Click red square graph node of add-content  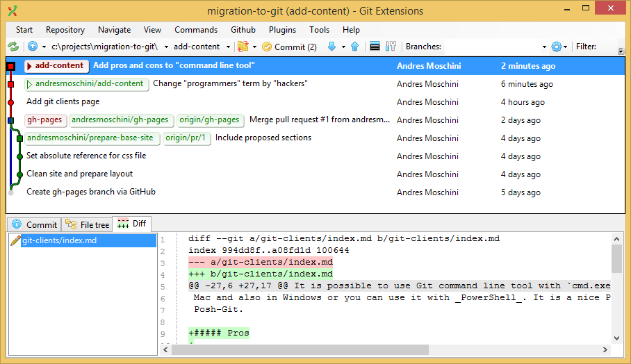pyautogui.click(x=11, y=66)
